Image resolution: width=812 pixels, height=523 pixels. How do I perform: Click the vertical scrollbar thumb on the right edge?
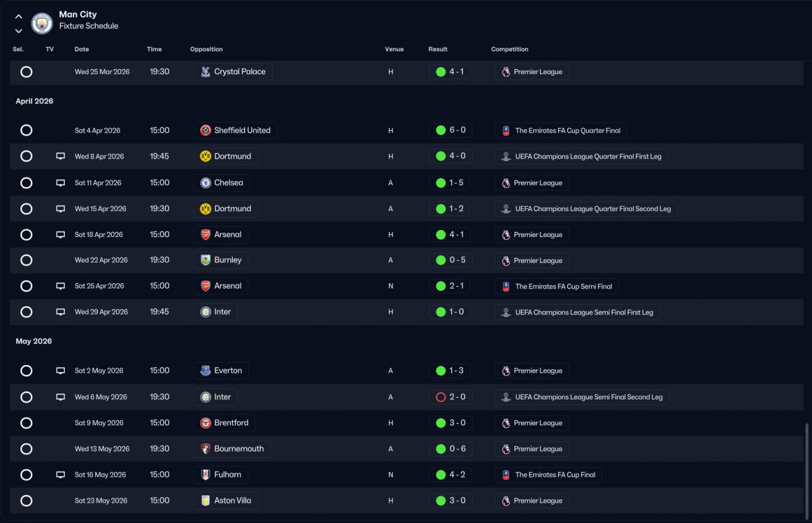807,470
